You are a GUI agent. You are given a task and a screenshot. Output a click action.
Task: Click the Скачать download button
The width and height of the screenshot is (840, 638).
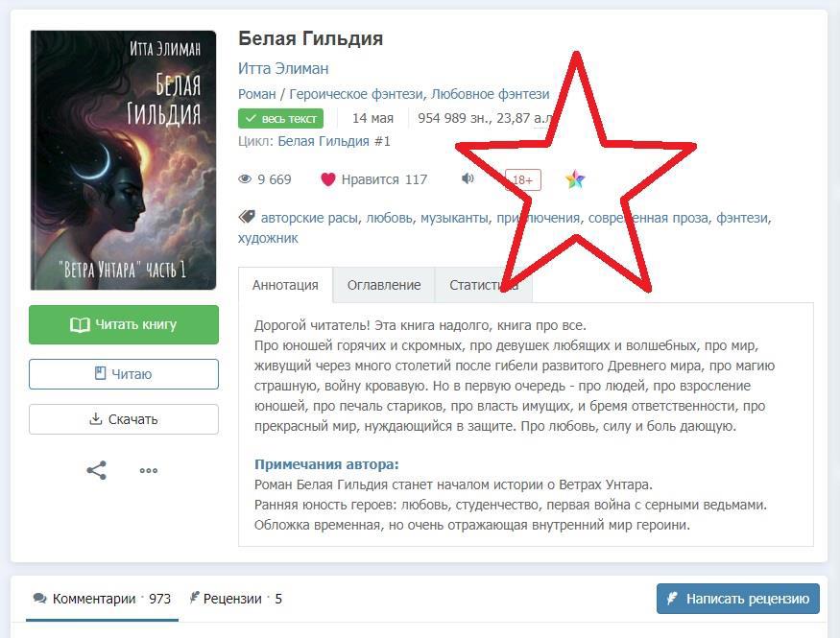click(x=124, y=419)
